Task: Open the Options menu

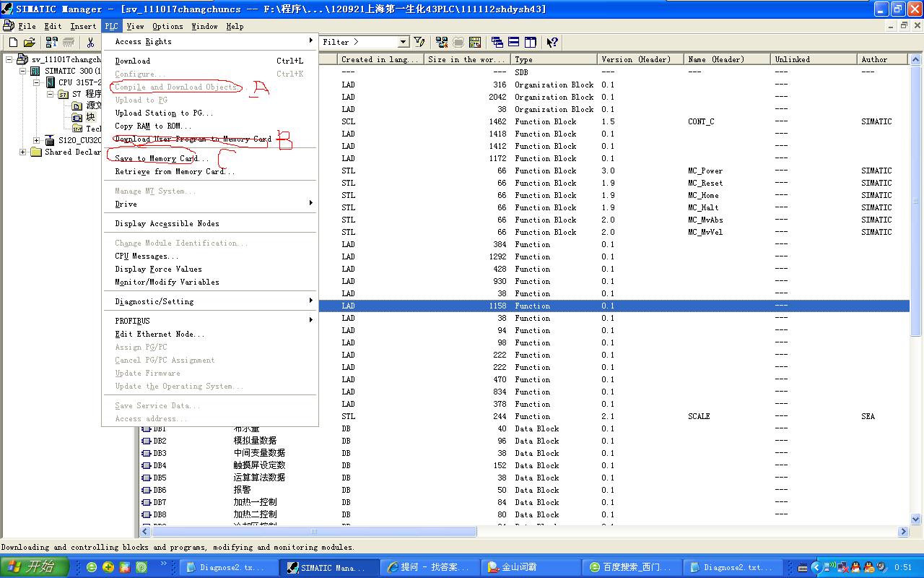Action: coord(167,26)
